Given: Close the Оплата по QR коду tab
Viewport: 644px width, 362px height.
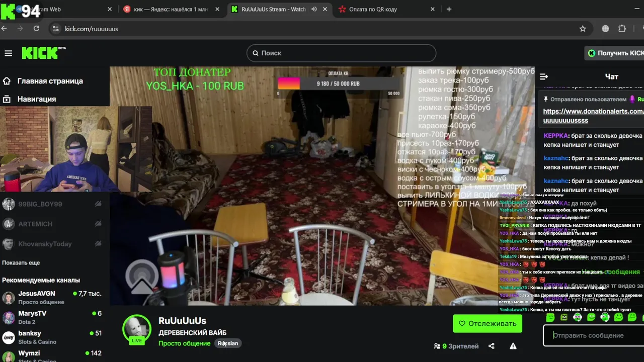Looking at the screenshot, I should pyautogui.click(x=433, y=9).
